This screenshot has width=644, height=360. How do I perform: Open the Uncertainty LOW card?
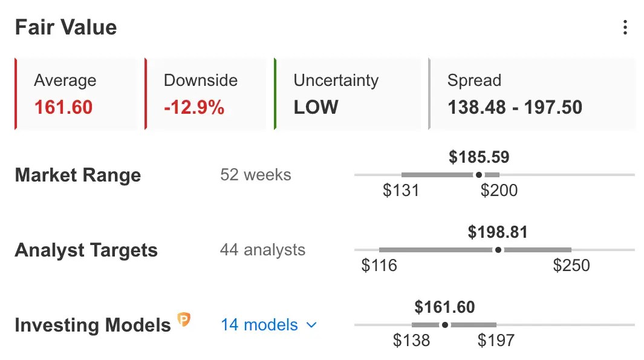coord(348,94)
